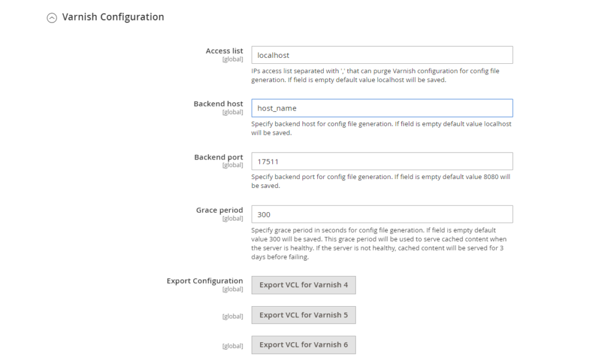Download config via Export VCL for Varnish 6

[x=304, y=344]
